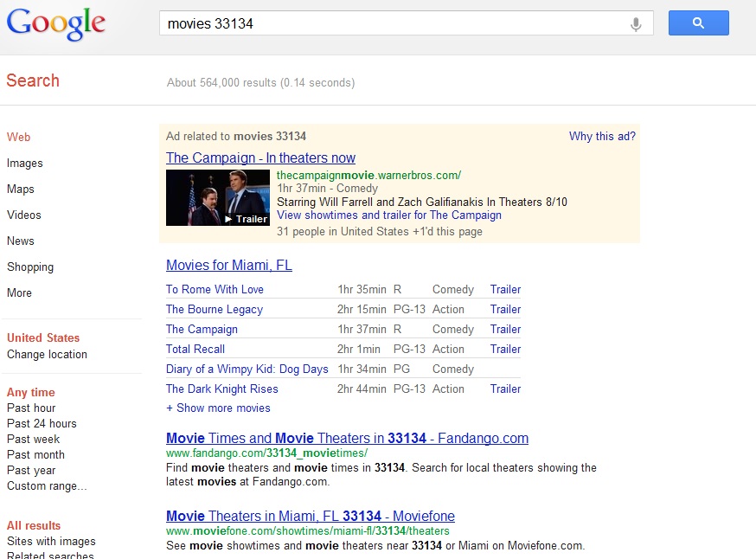The height and width of the screenshot is (559, 756).
Task: Click PG rating in Wimpy Kid row
Action: pos(401,369)
